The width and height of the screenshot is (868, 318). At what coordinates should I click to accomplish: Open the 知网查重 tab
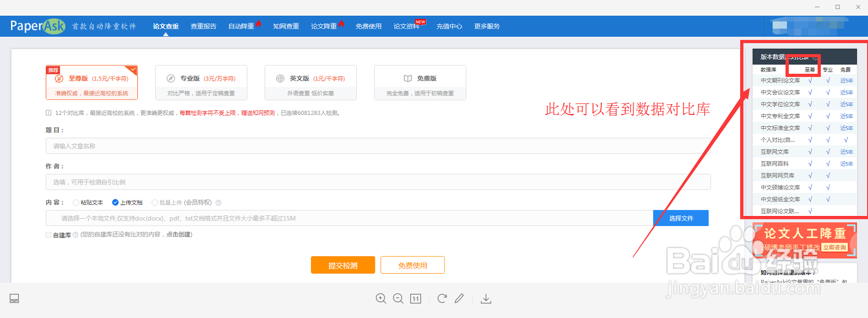coord(286,26)
